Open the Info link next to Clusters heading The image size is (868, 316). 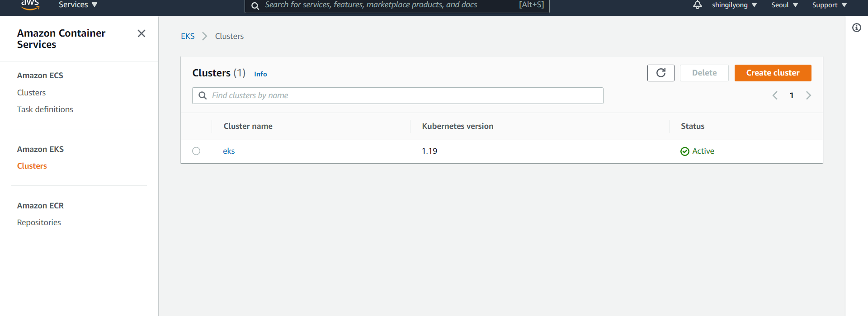(260, 74)
